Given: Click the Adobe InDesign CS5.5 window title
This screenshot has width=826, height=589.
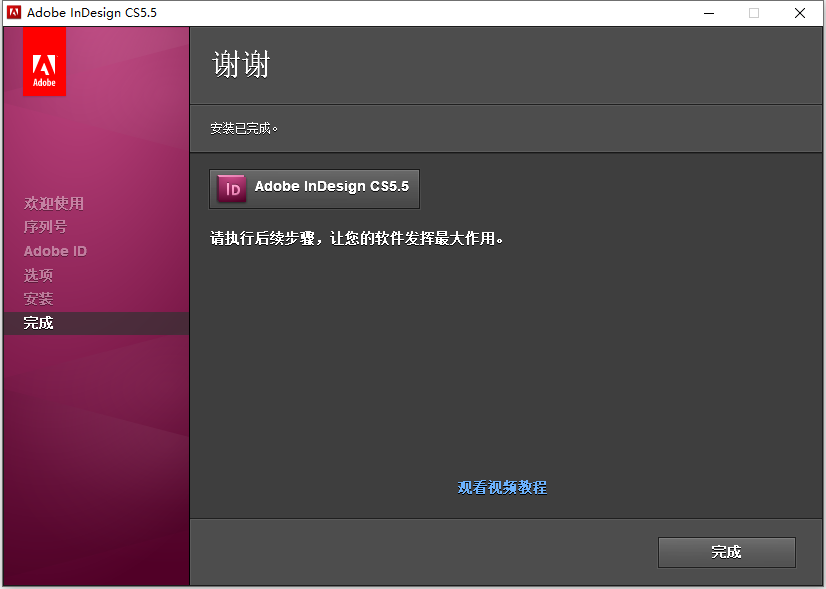Looking at the screenshot, I should (92, 13).
